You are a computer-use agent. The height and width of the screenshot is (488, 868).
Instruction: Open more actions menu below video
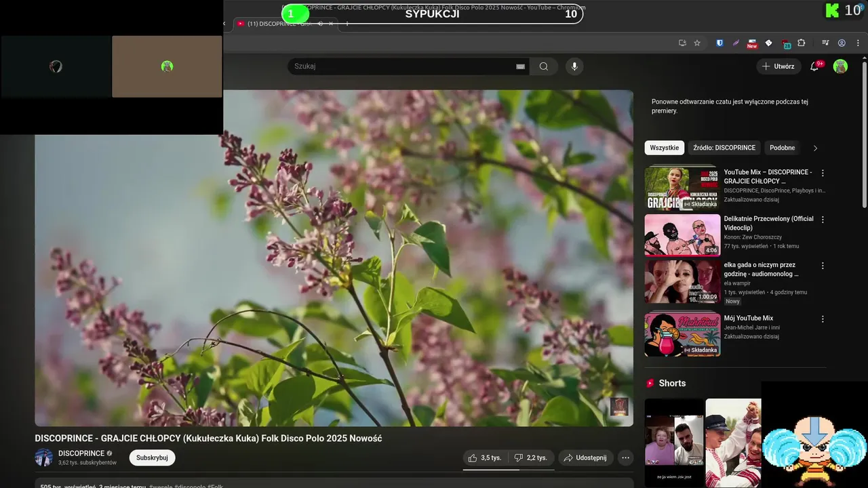click(x=625, y=457)
